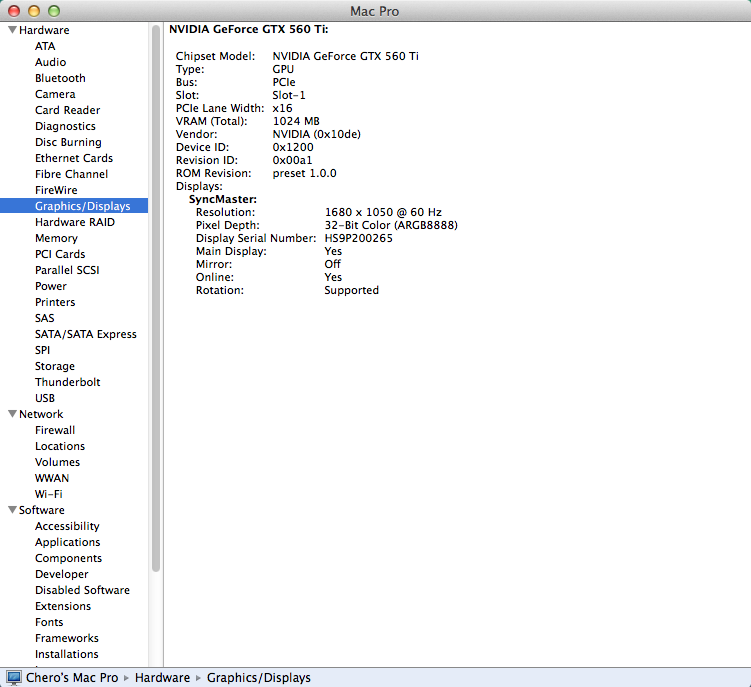Image resolution: width=751 pixels, height=687 pixels.
Task: Click the sidebar vertical scrollbar
Action: 156,298
